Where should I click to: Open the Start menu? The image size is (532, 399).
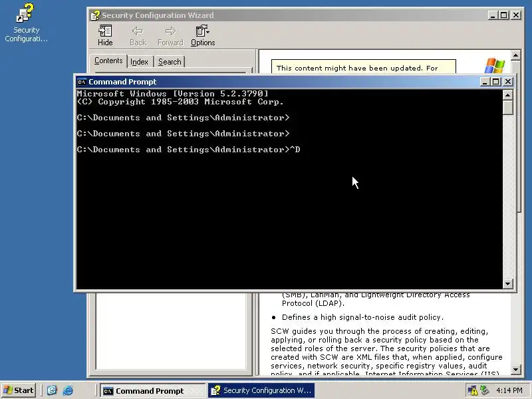coord(19,390)
